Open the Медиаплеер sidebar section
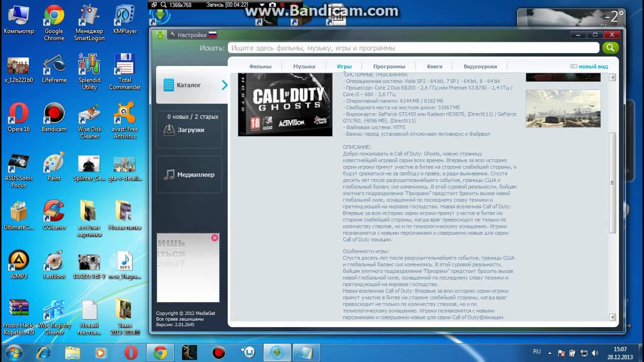 (x=189, y=174)
